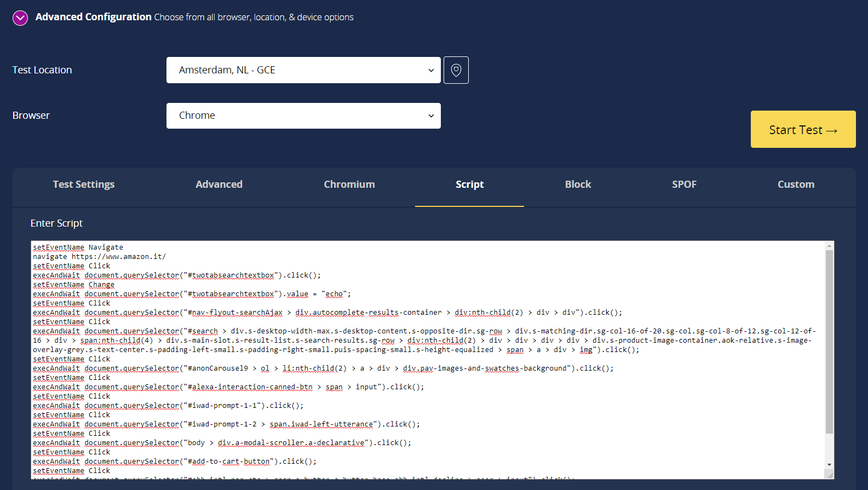868x490 pixels.
Task: Click the line containing 'a-modal-scroller'
Action: [x=222, y=443]
